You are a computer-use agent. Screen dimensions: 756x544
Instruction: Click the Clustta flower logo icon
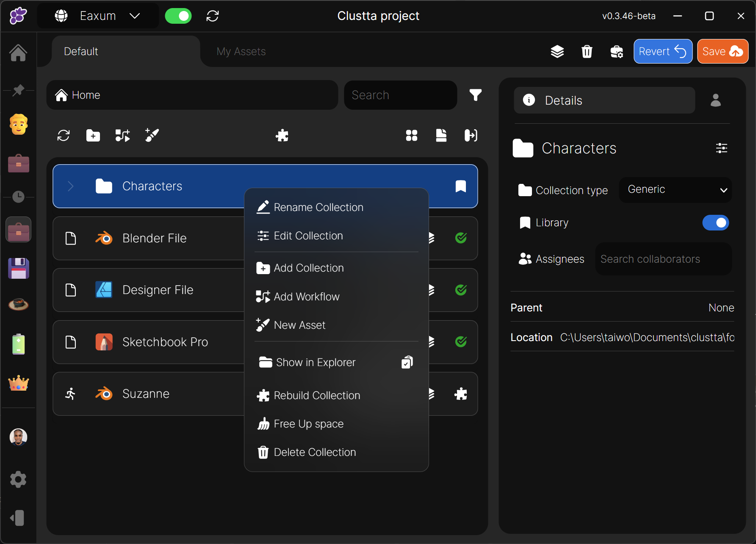[18, 16]
